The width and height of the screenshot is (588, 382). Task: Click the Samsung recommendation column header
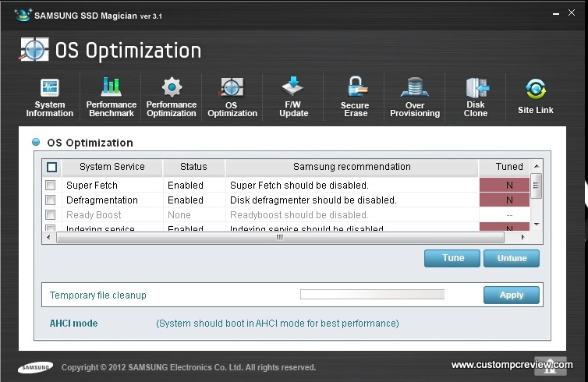pos(352,167)
